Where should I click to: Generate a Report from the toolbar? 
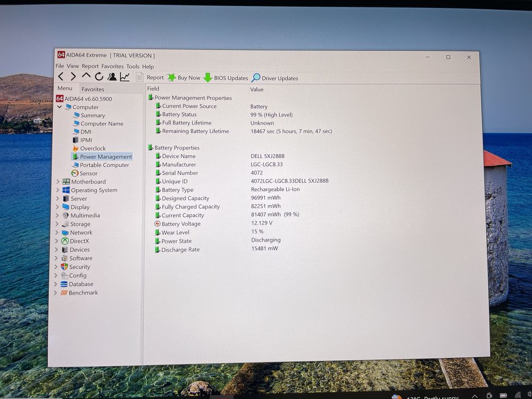point(149,77)
